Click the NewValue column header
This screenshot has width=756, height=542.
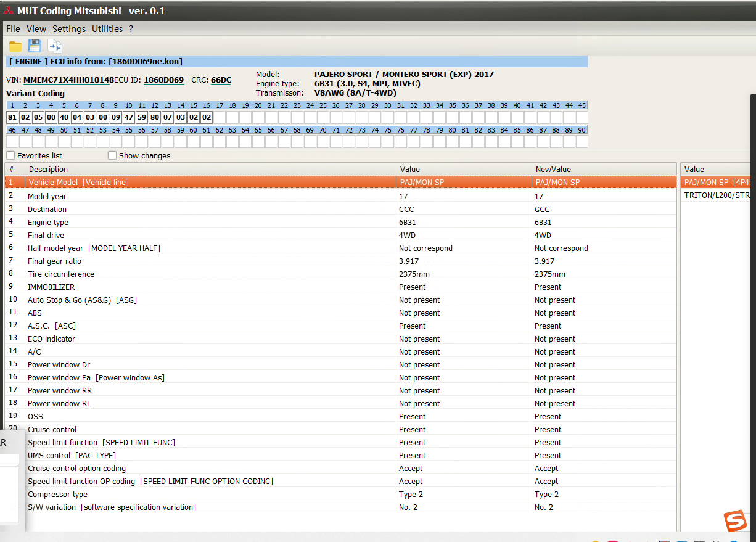(x=604, y=170)
